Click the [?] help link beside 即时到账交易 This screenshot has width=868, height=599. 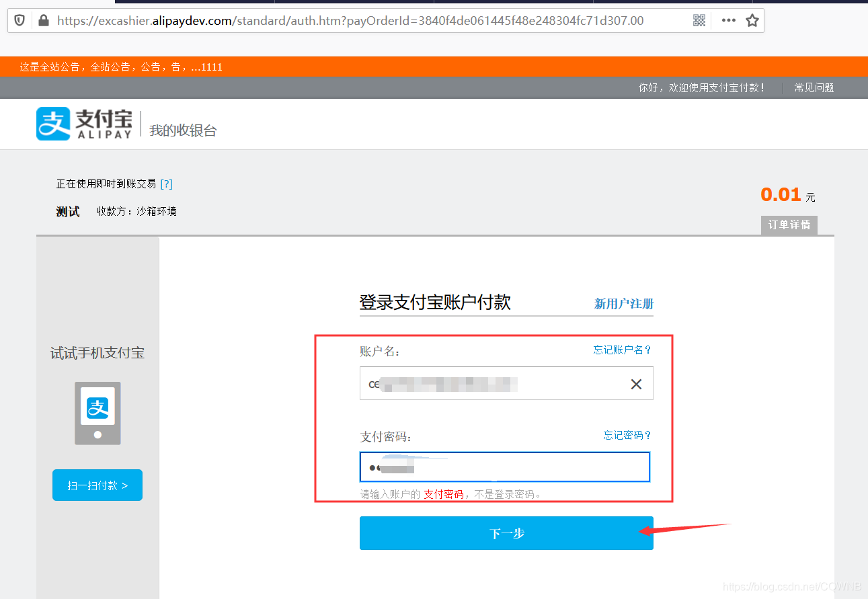[166, 184]
